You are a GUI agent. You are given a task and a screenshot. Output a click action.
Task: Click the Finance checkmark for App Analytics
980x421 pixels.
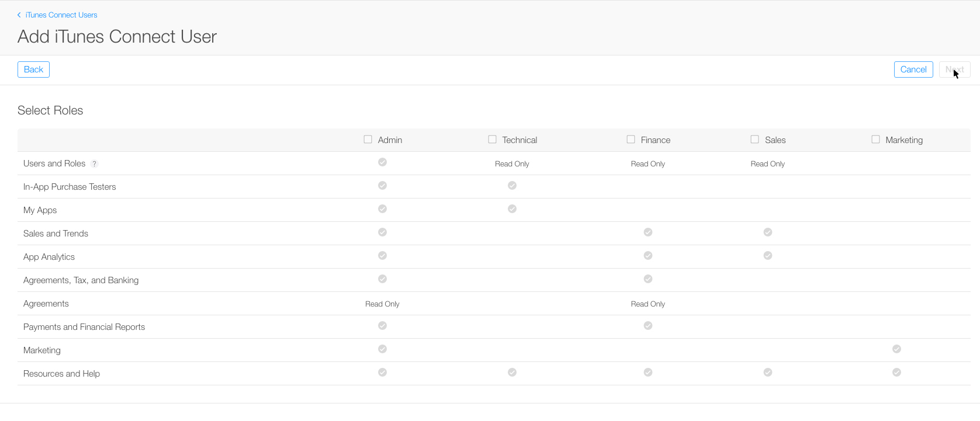(x=648, y=255)
